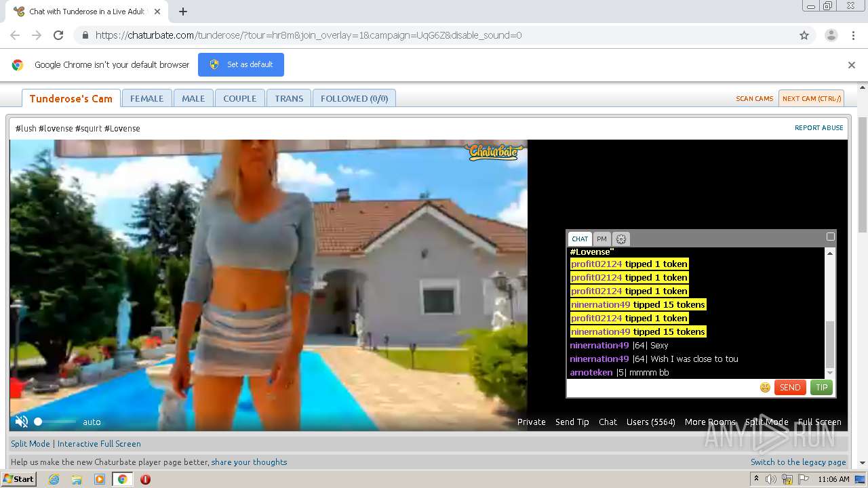Bookmark this page with the star icon
This screenshot has width=868, height=488.
click(x=804, y=35)
